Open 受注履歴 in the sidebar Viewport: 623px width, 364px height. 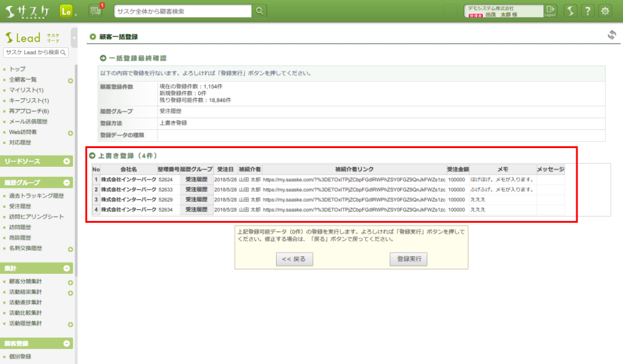21,206
